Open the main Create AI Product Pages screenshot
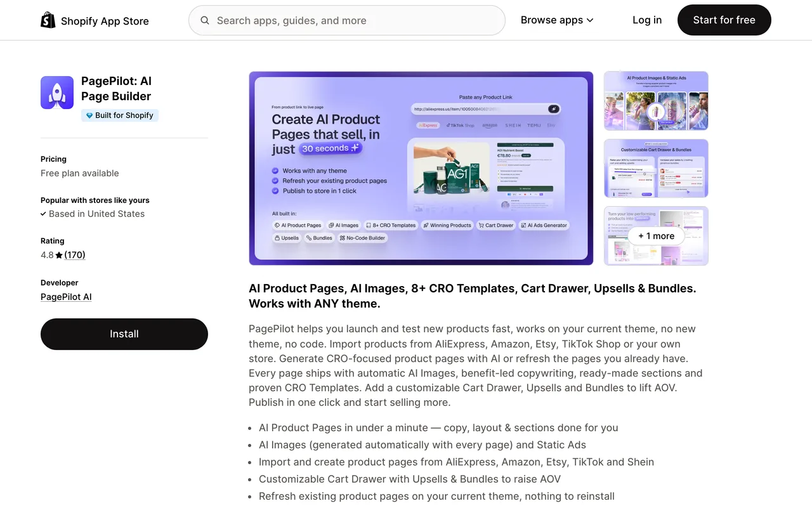 tap(421, 168)
